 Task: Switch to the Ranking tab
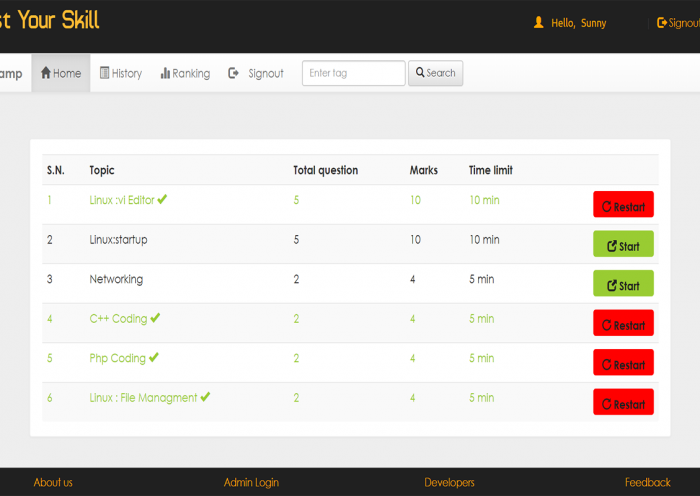pos(185,73)
